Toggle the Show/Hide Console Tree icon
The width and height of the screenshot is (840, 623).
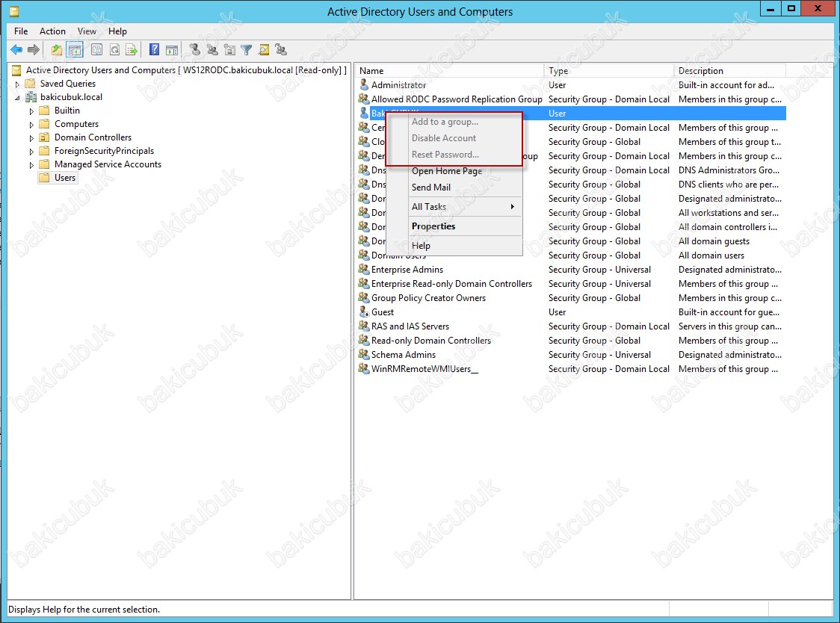point(75,50)
